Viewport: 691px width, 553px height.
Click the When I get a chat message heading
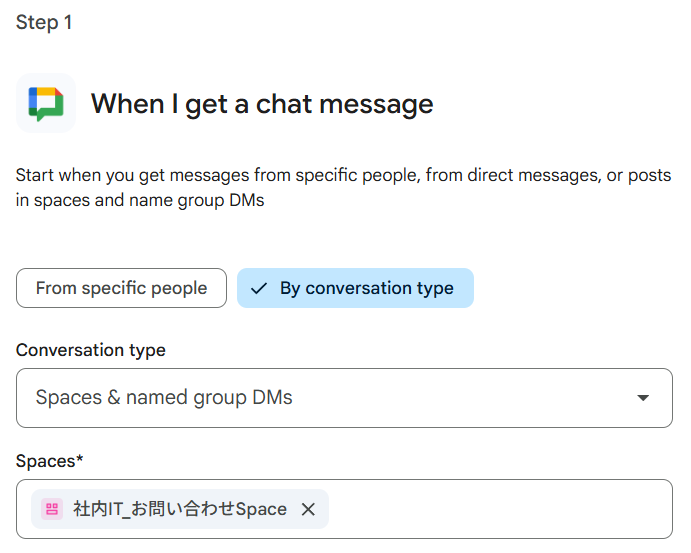tap(262, 104)
